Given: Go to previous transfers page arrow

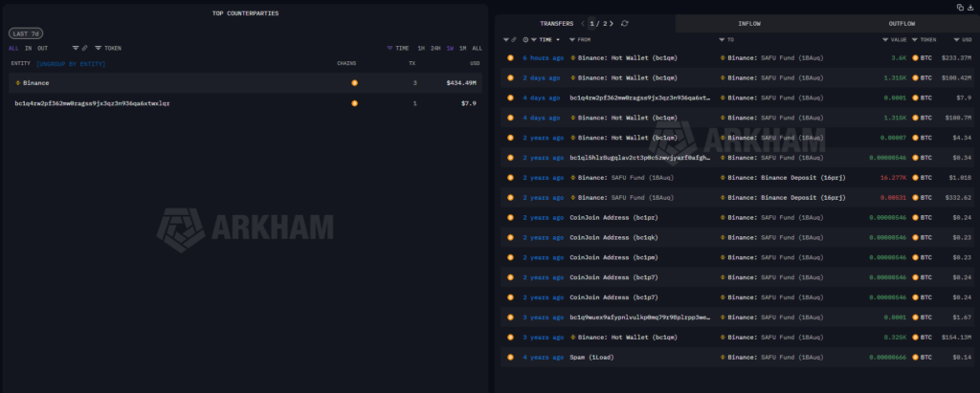Looking at the screenshot, I should 584,22.
